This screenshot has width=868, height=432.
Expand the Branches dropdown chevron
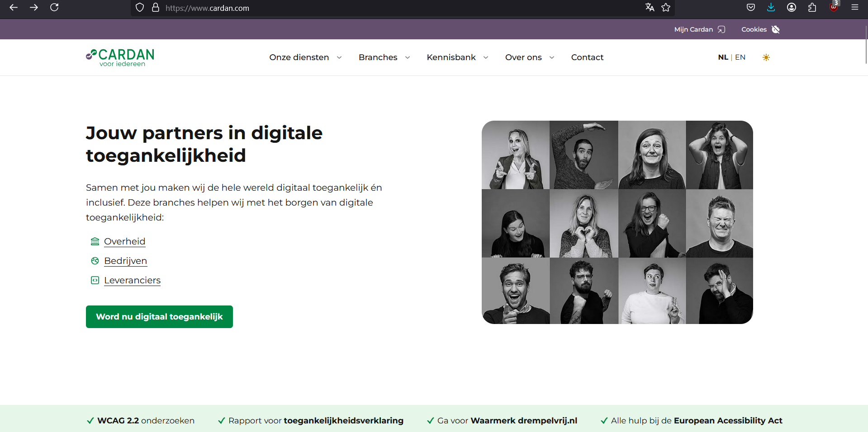[x=407, y=57]
